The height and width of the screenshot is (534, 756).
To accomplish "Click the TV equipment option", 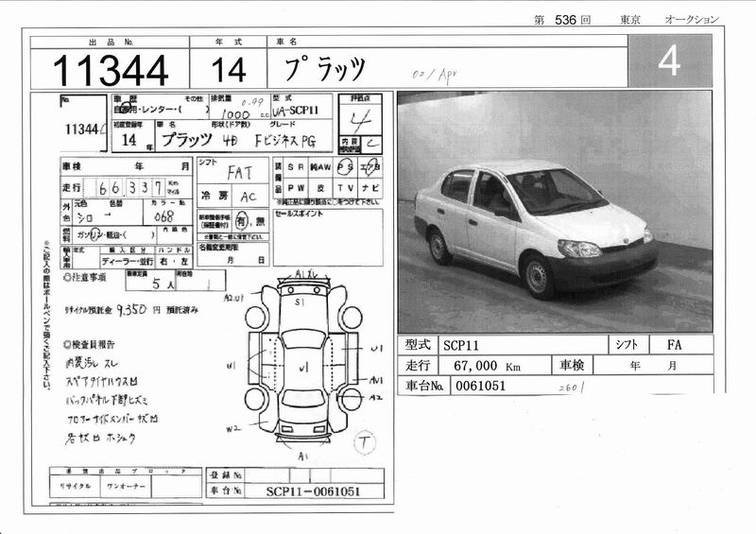I will click(346, 188).
